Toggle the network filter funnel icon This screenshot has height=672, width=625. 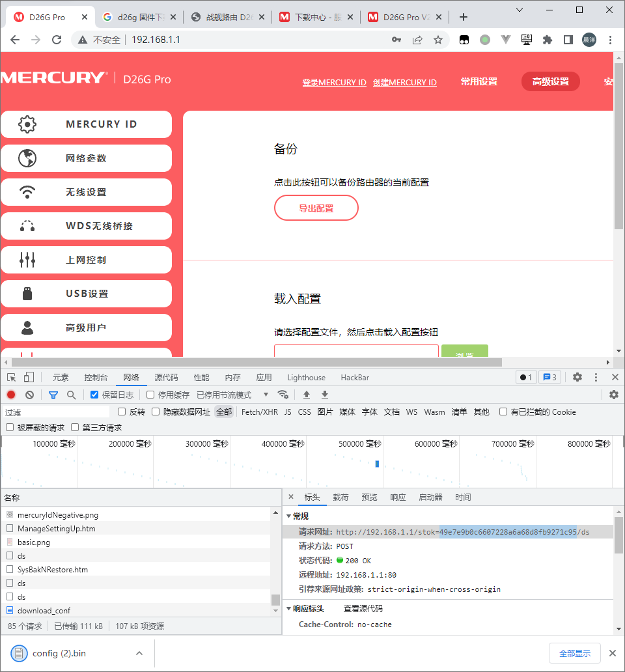(53, 395)
